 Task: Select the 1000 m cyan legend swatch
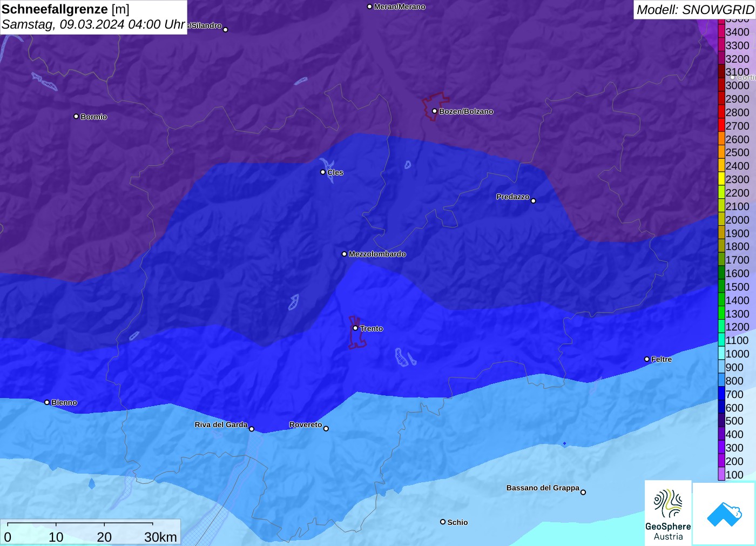721,353
